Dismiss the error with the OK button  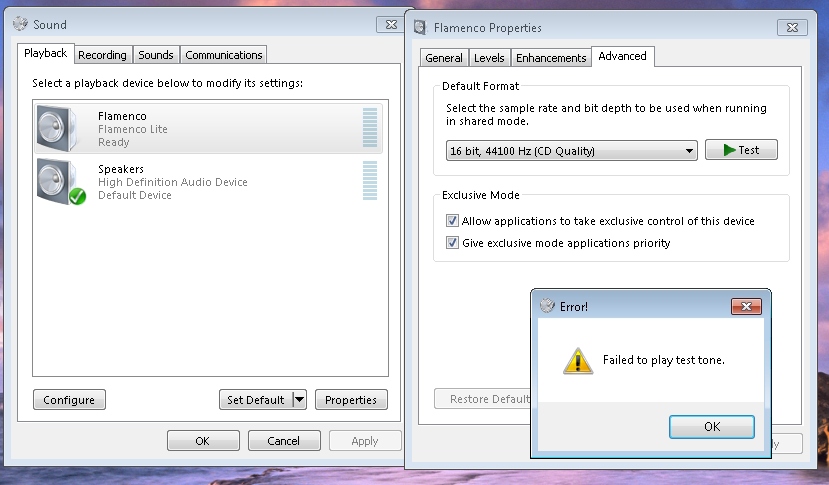click(712, 427)
